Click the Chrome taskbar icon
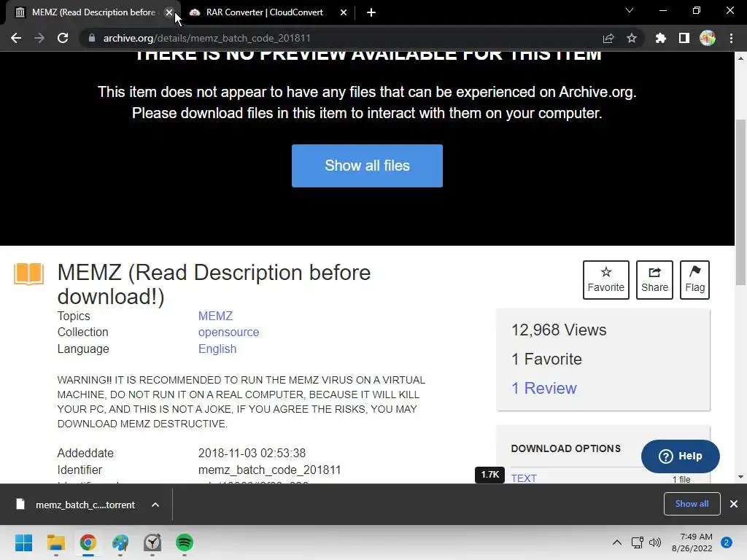This screenshot has height=560, width=747. 88,542
